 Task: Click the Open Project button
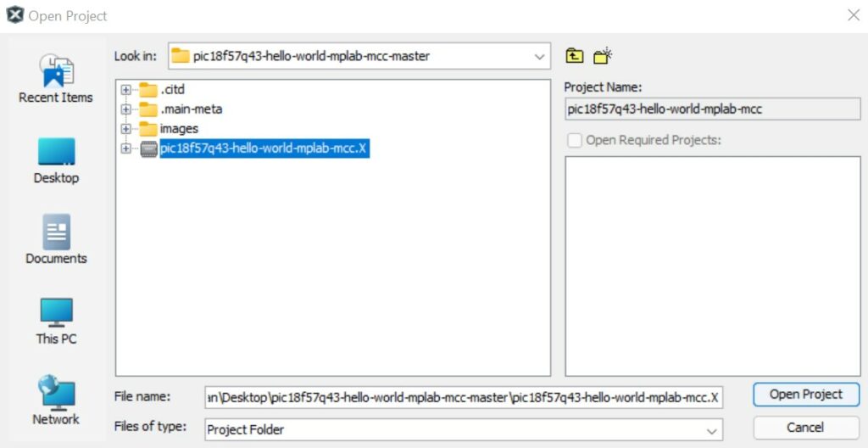805,395
